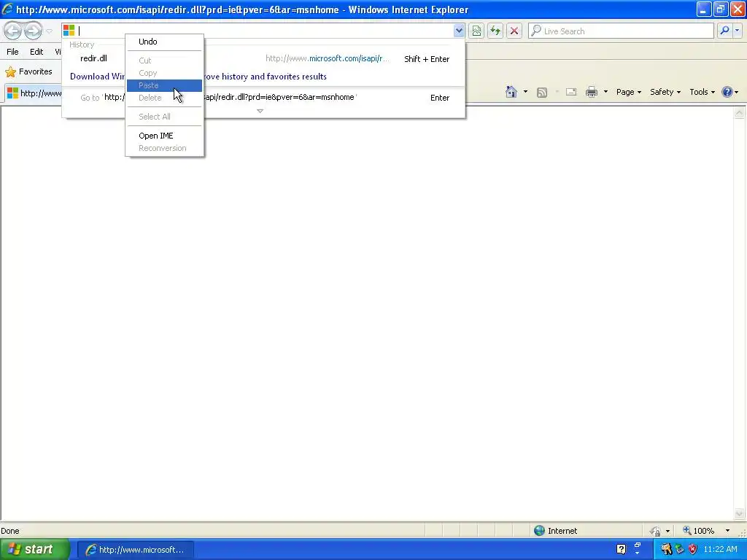The height and width of the screenshot is (560, 747).
Task: Choose Paste in the context menu
Action: pos(164,85)
